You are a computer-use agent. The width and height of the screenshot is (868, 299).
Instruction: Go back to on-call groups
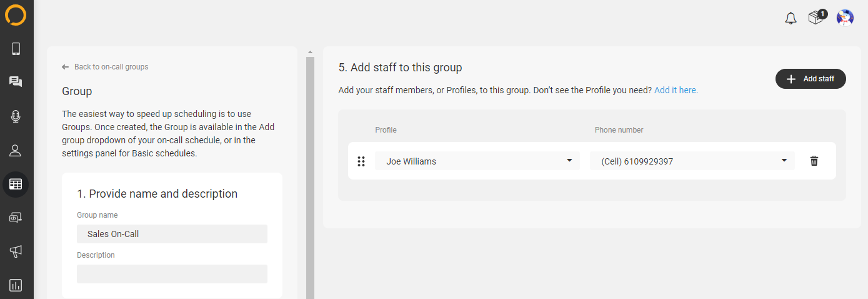[x=105, y=67]
